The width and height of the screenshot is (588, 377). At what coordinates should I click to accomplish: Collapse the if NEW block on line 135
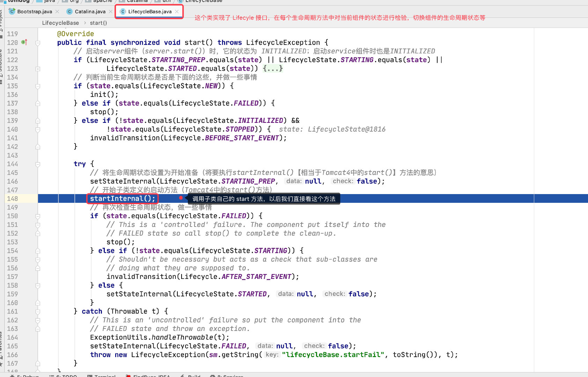point(38,86)
